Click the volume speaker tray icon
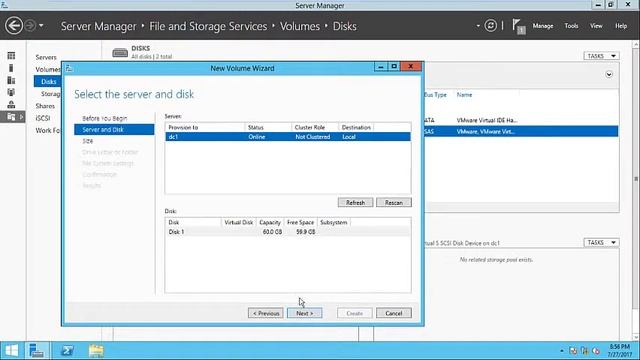The width and height of the screenshot is (640, 360). click(x=596, y=351)
